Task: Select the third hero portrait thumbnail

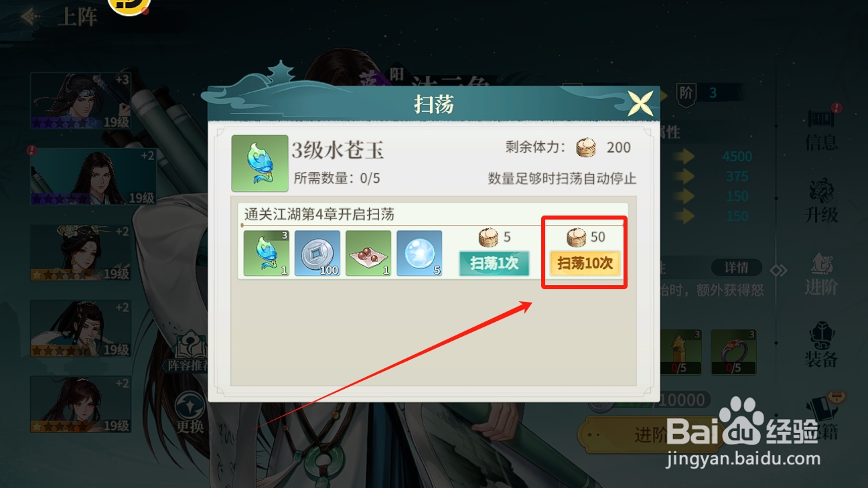Action: pyautogui.click(x=80, y=252)
